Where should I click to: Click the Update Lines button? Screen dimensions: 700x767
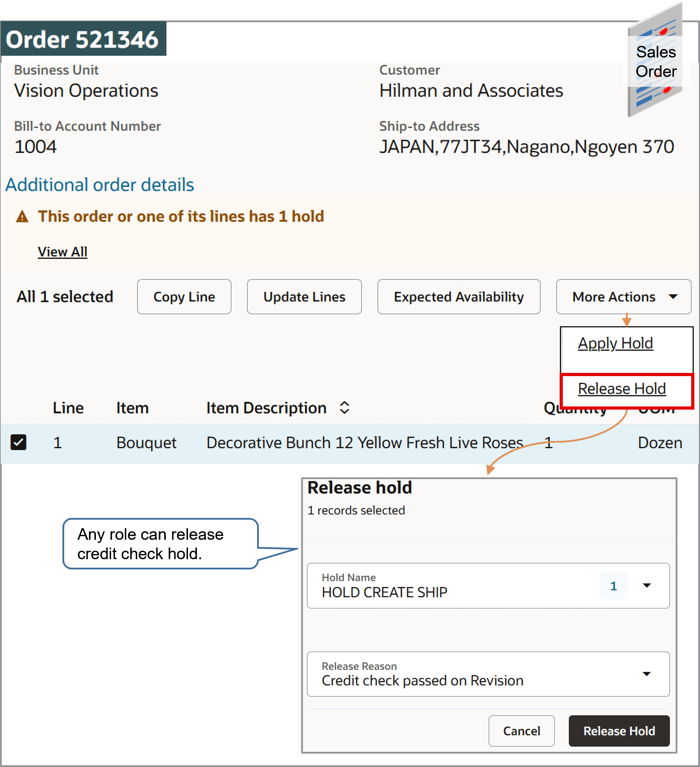coord(304,297)
